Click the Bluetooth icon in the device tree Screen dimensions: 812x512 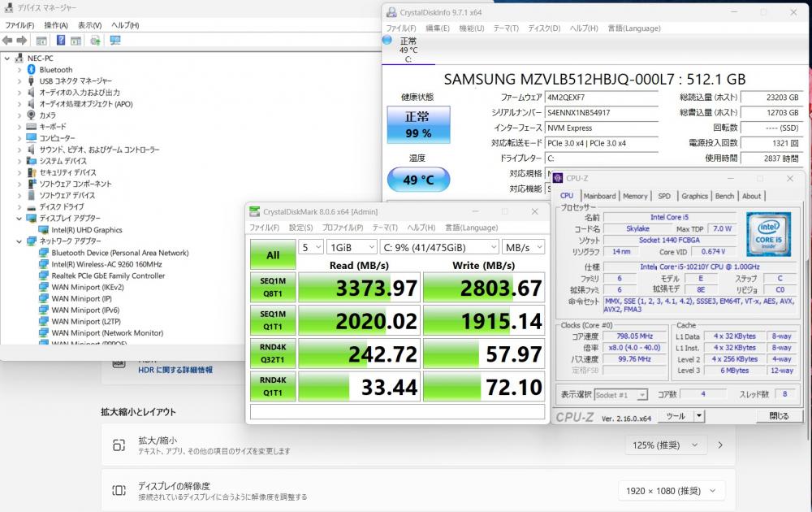[x=32, y=70]
